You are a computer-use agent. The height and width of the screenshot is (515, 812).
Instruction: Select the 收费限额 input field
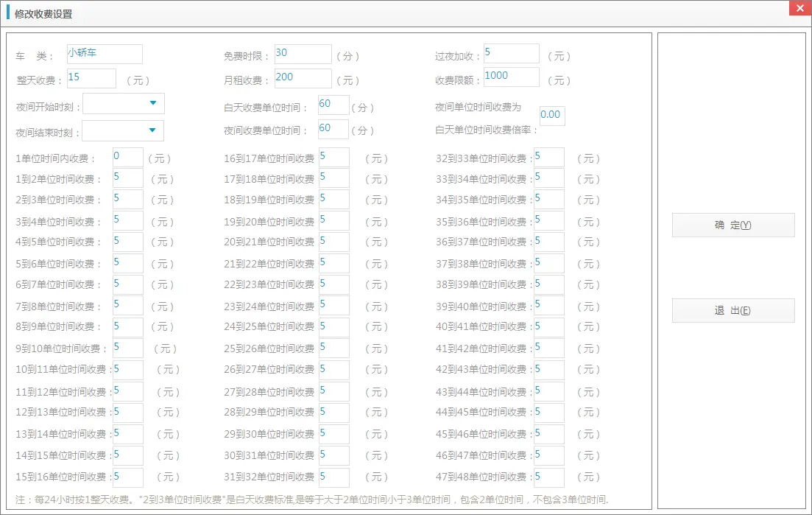(x=511, y=77)
